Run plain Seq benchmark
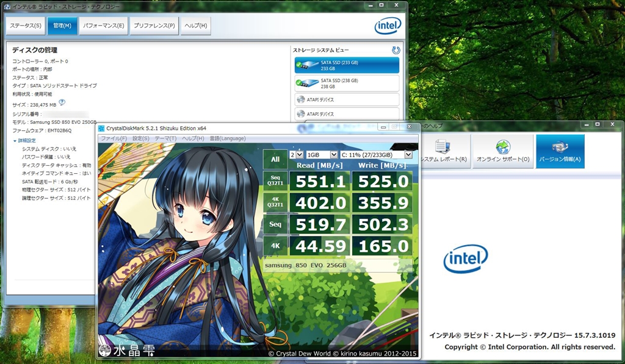Image resolution: width=625 pixels, height=364 pixels. pos(275,224)
